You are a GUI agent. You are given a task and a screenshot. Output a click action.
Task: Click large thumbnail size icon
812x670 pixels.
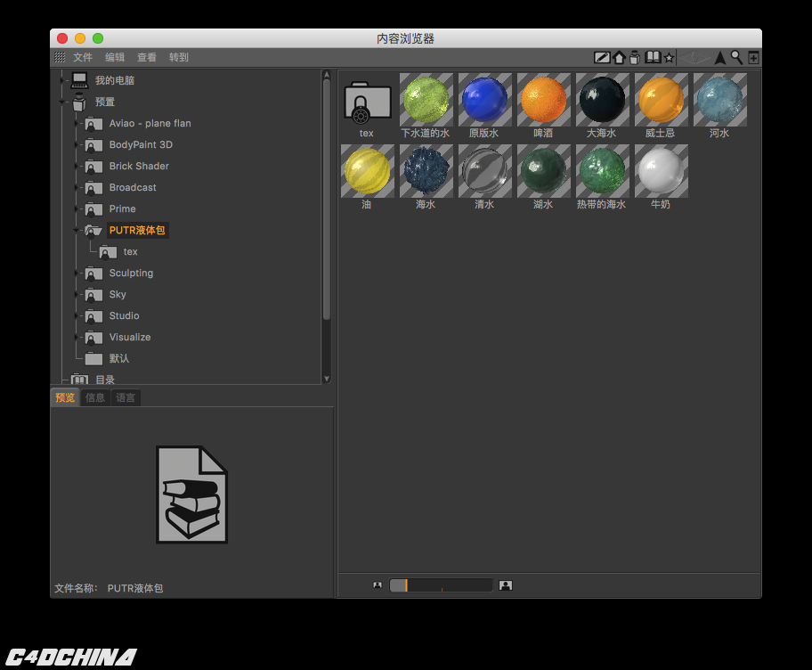click(x=506, y=585)
